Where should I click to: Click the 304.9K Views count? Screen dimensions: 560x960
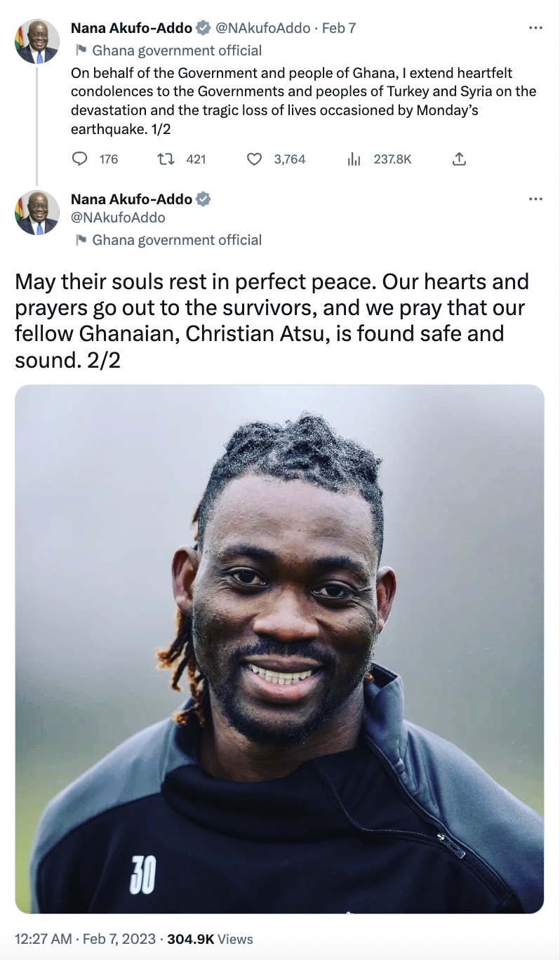point(211,939)
